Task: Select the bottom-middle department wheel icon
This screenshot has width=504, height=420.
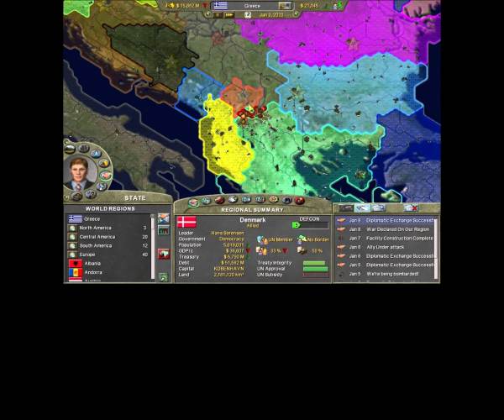Action: click(x=91, y=194)
